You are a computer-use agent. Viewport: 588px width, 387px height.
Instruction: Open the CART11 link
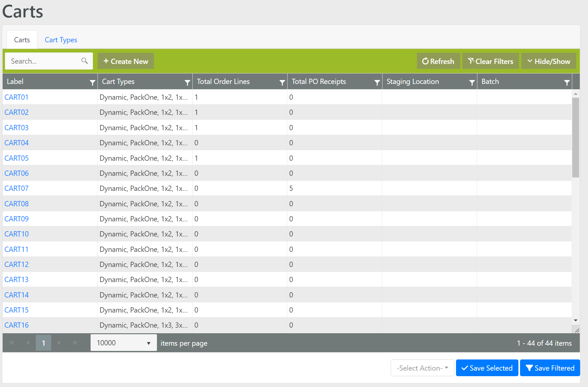[16, 249]
